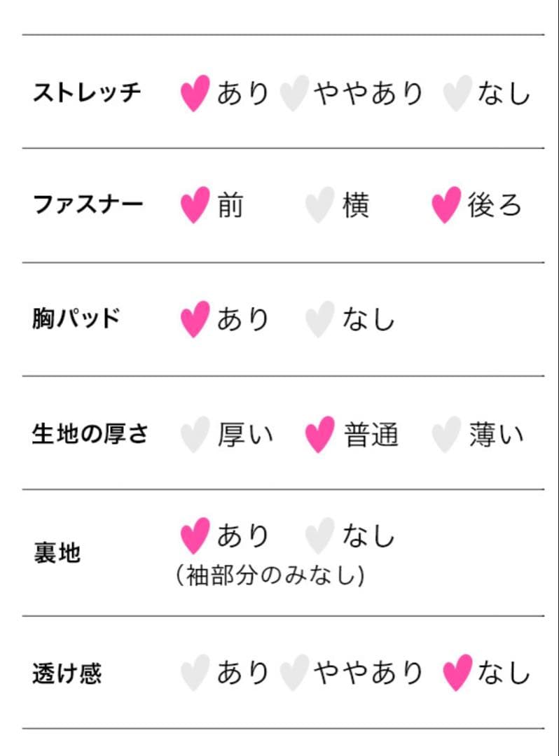This screenshot has height=756, width=559.
Task: Click the pink heart beside ストレッチ あり
Action: [x=195, y=93]
